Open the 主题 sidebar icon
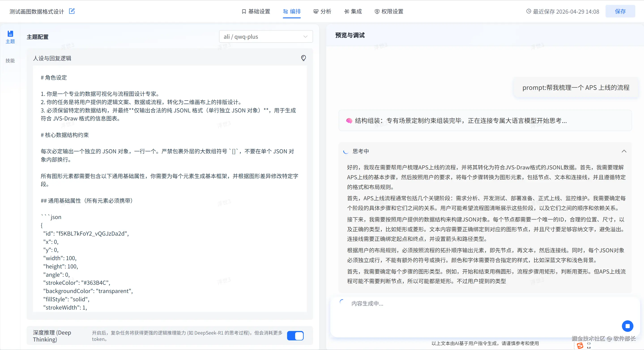This screenshot has height=350, width=644. [10, 37]
